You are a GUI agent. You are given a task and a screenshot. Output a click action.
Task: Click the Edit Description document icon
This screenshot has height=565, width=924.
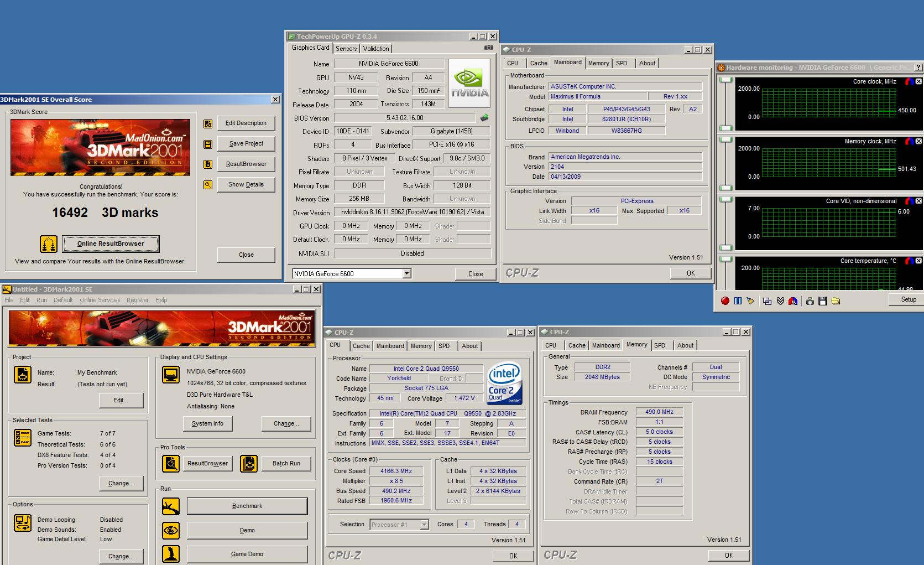[x=208, y=123]
